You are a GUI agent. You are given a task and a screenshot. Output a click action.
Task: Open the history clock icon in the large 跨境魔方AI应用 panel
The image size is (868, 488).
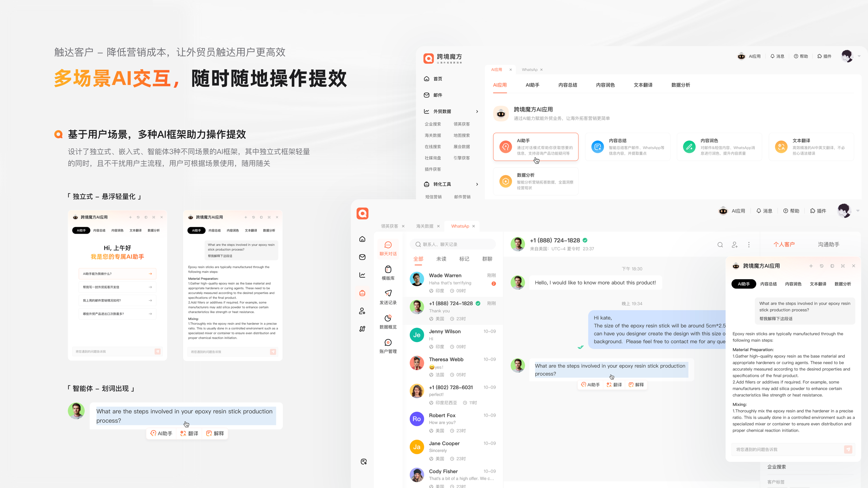tap(822, 266)
